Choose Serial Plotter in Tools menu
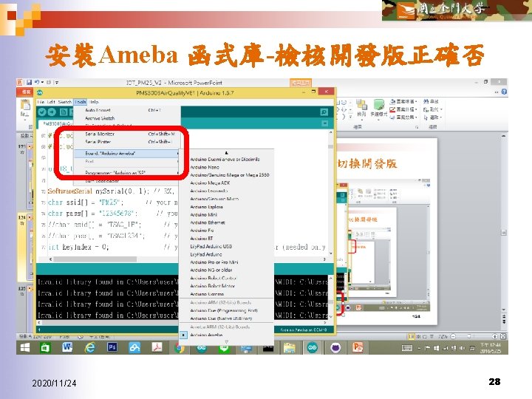Image resolution: width=532 pixels, height=399 pixels. 127,142
